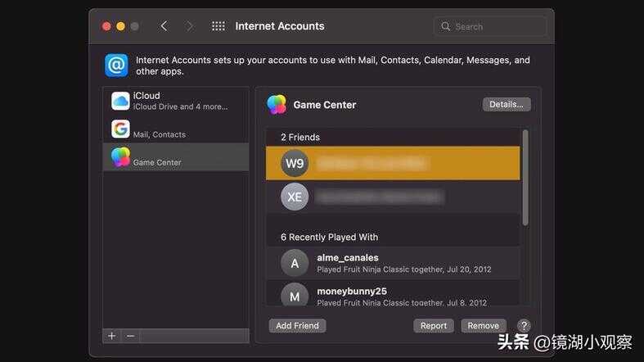Click the Report button
Image resolution: width=644 pixels, height=362 pixels.
433,326
